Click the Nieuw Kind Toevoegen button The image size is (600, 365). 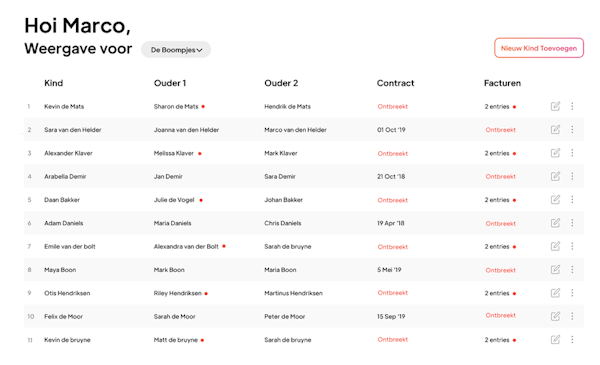pyautogui.click(x=539, y=48)
